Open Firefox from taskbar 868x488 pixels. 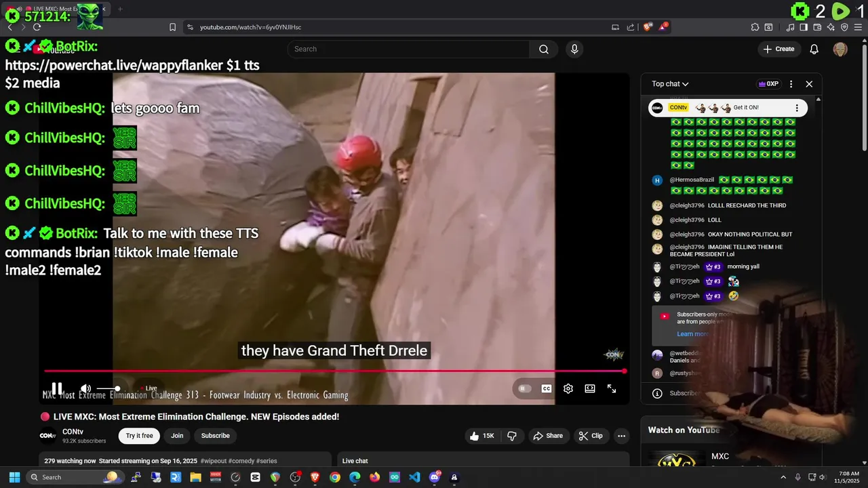(375, 477)
